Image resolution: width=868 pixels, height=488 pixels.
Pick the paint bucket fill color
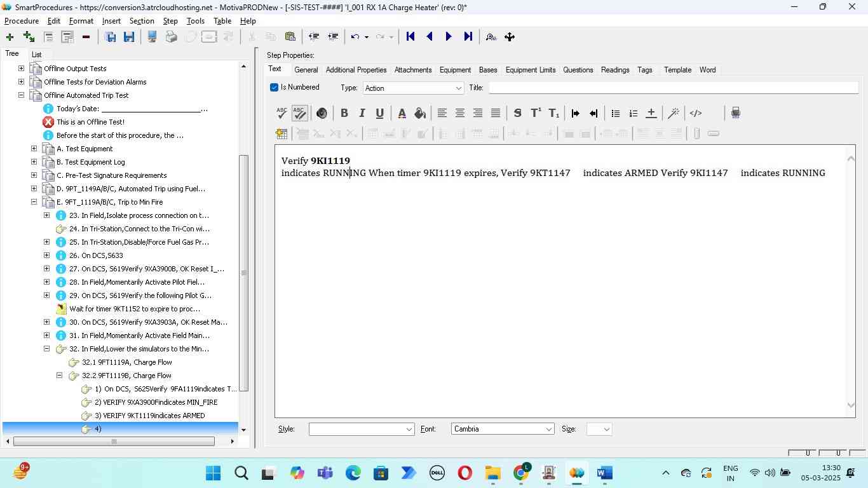point(419,113)
